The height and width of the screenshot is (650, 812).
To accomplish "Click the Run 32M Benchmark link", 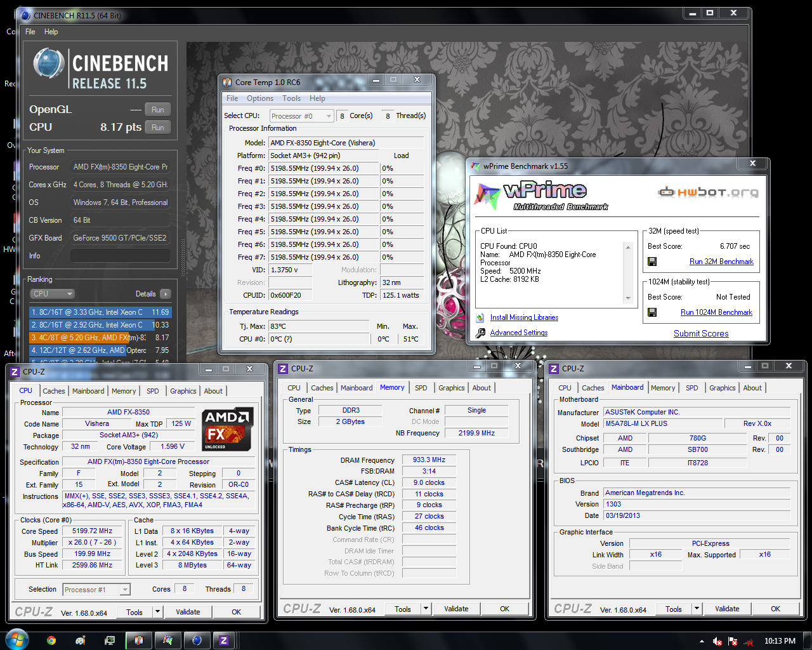I will click(x=722, y=262).
